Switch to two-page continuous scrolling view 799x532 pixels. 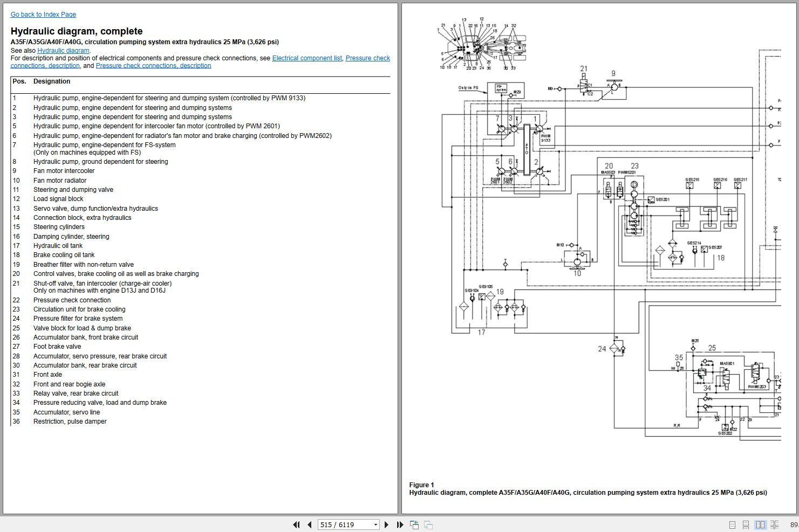(x=774, y=524)
